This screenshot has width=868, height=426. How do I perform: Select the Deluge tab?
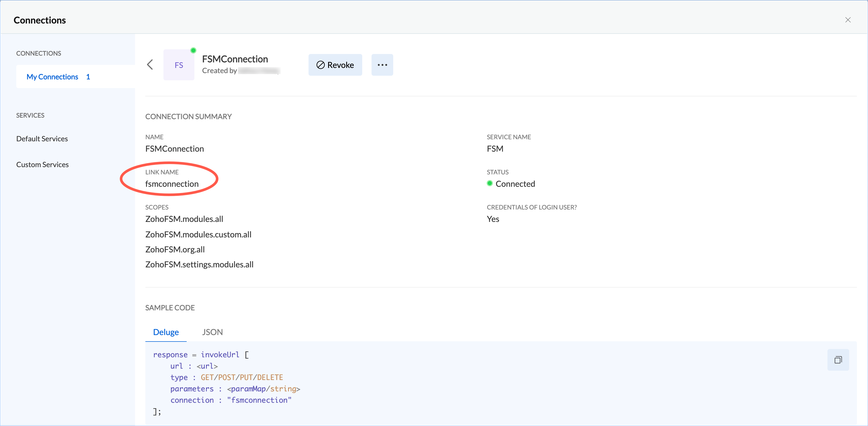click(x=166, y=332)
